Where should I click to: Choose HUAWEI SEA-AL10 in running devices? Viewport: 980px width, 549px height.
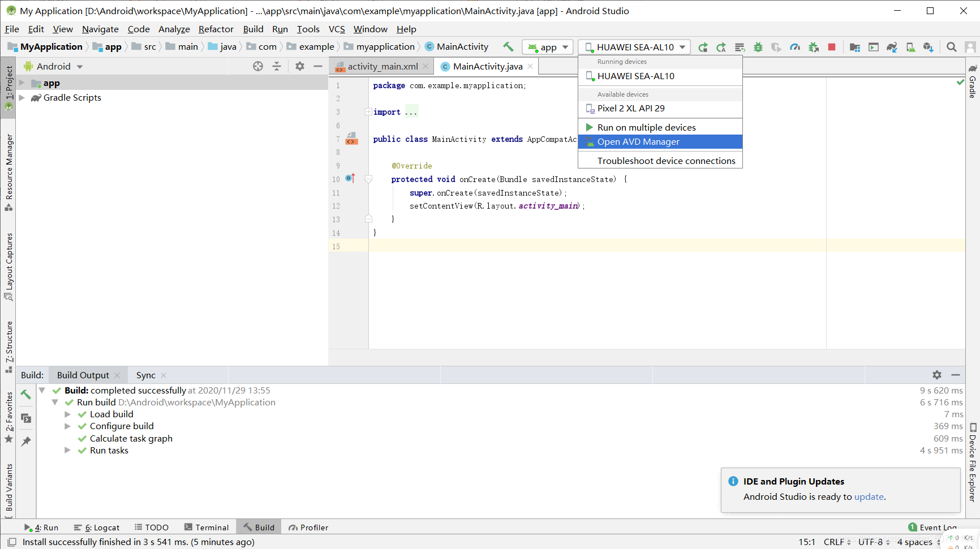click(x=660, y=76)
